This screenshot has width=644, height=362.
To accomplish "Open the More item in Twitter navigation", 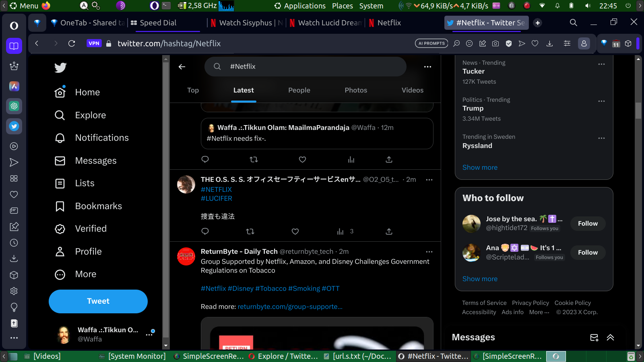I will tap(76, 274).
